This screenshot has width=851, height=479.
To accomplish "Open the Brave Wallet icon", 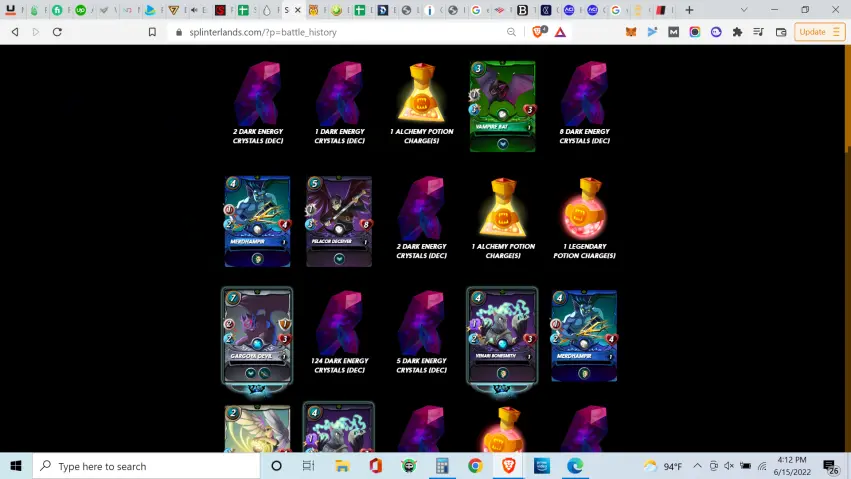I will (781, 32).
